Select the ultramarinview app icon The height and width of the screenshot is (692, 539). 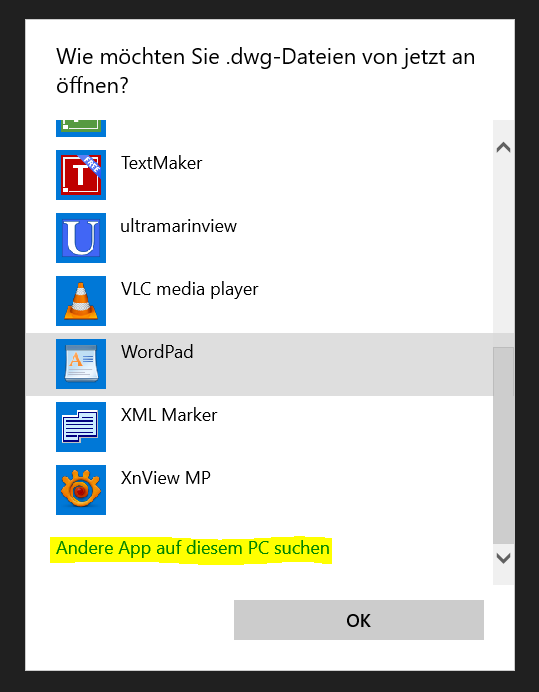click(81, 238)
